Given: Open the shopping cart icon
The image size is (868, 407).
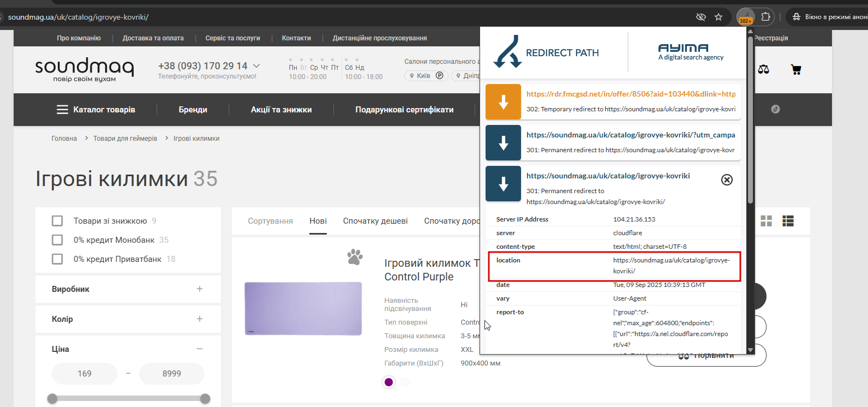Looking at the screenshot, I should (x=797, y=69).
